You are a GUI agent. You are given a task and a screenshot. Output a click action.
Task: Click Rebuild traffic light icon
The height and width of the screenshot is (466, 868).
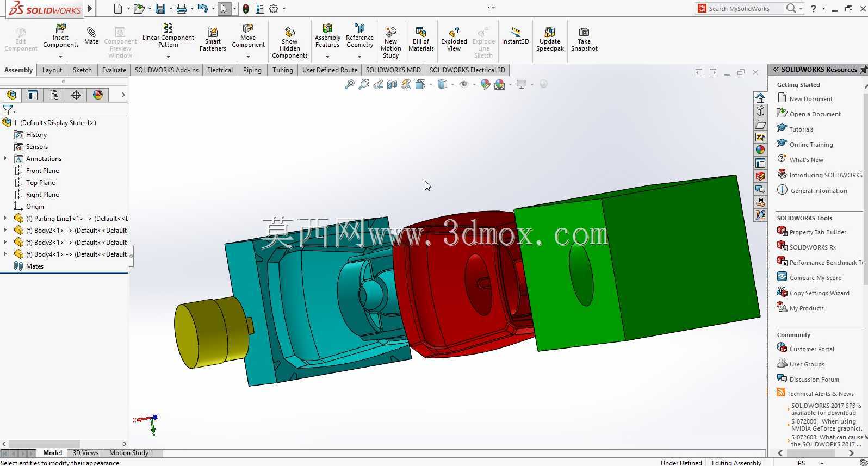pos(246,9)
